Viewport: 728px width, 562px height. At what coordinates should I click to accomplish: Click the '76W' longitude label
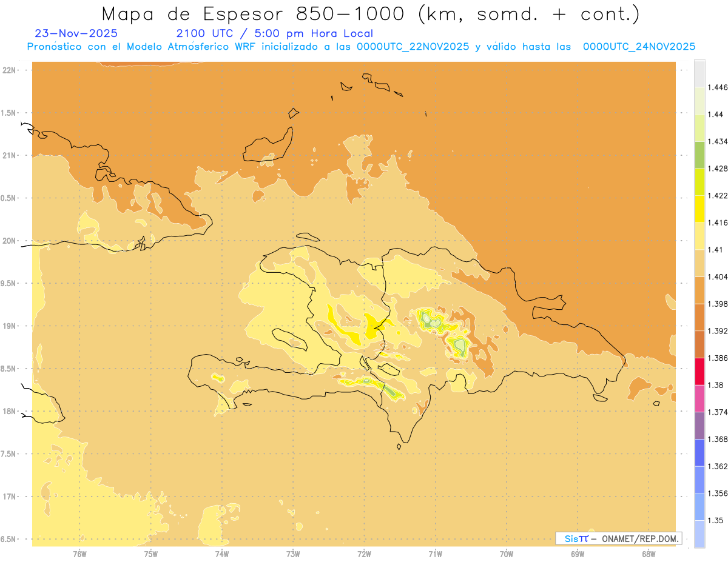79,554
